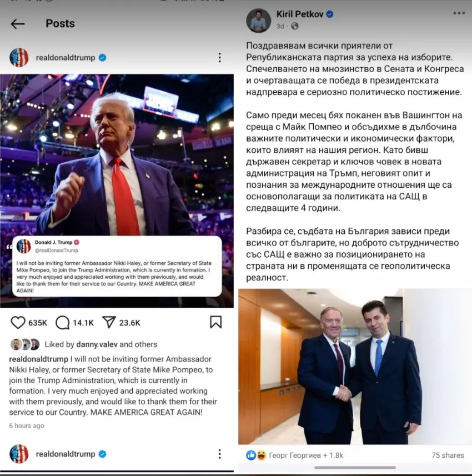472x476 pixels.
Task: Open the three-dot menu on the top realdonaldtrump post
Action: tap(220, 57)
